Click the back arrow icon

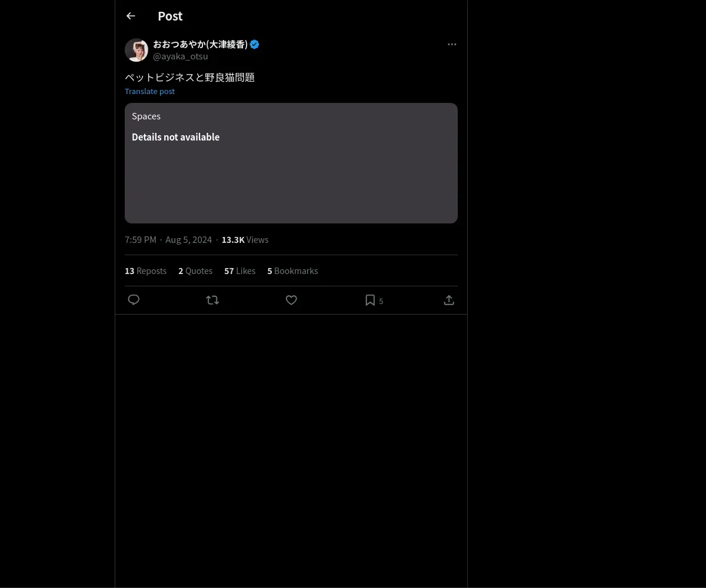(x=131, y=16)
